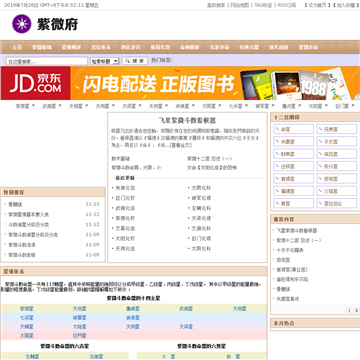360x360 pixels.
Task: Open 官禄宫(事业宫) in recommended content
Action: tap(292, 270)
